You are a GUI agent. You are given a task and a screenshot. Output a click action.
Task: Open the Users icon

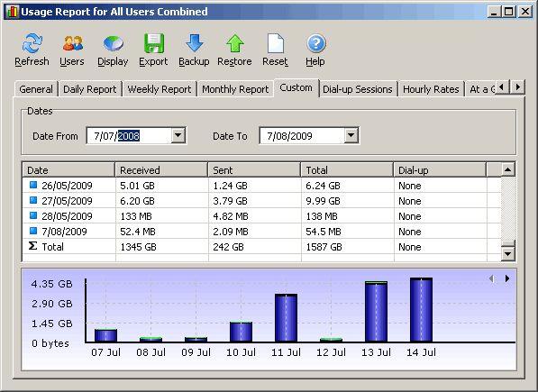tap(72, 43)
